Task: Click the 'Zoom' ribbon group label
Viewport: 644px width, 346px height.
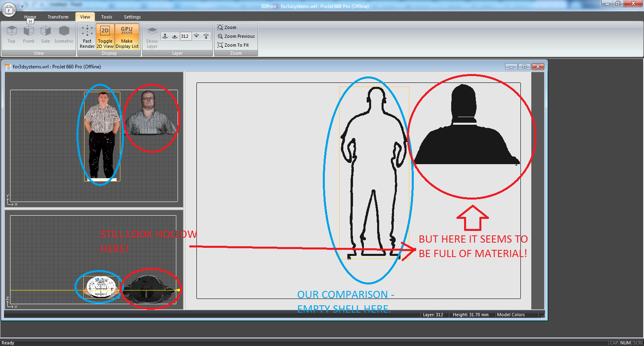Action: [236, 53]
